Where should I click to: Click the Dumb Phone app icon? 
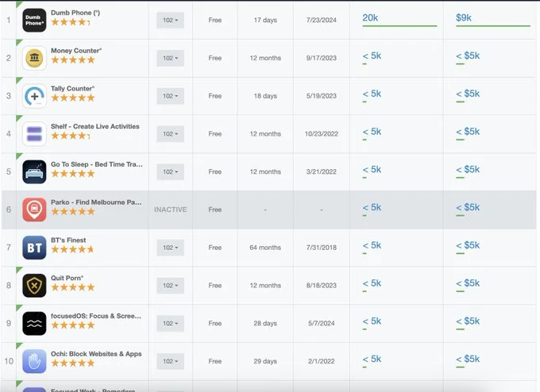click(34, 20)
